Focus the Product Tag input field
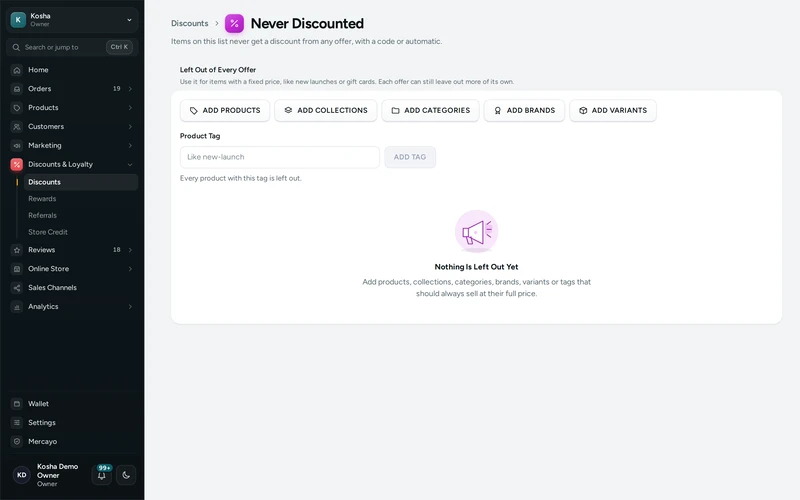This screenshot has height=500, width=800. click(280, 157)
